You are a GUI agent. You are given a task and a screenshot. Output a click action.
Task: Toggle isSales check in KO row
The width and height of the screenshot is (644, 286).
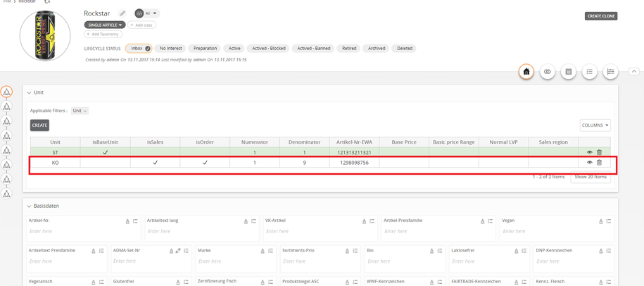click(x=156, y=162)
